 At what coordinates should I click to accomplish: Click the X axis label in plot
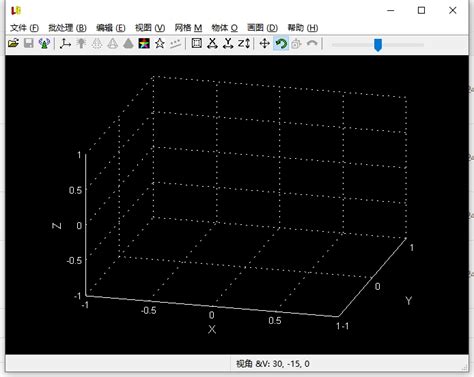(212, 330)
